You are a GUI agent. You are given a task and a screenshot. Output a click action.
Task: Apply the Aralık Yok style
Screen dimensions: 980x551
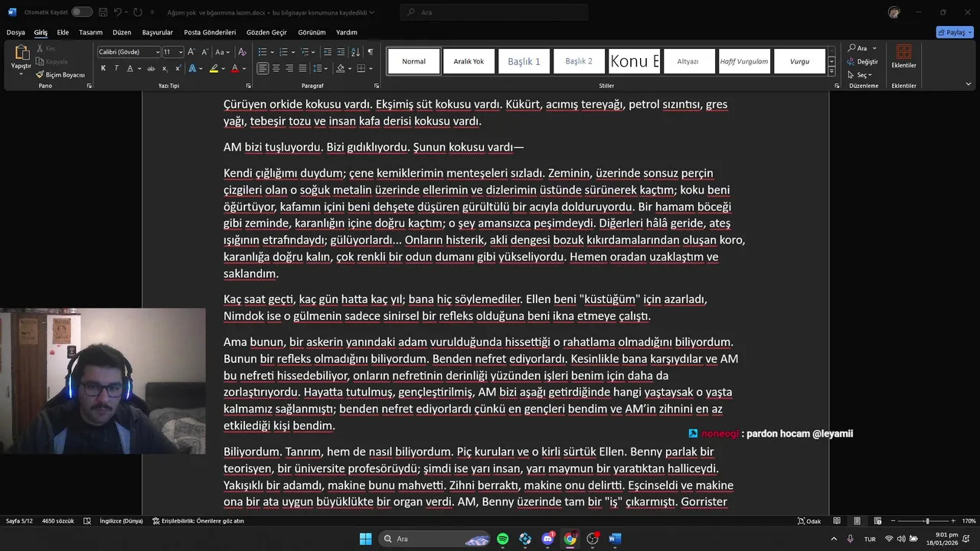point(469,61)
